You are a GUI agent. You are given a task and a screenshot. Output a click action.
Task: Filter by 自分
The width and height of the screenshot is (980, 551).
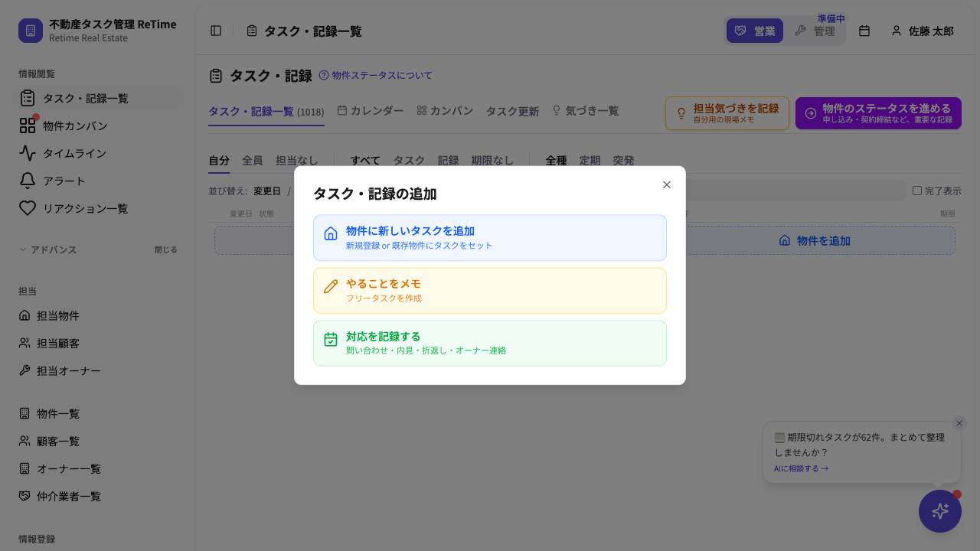click(219, 161)
